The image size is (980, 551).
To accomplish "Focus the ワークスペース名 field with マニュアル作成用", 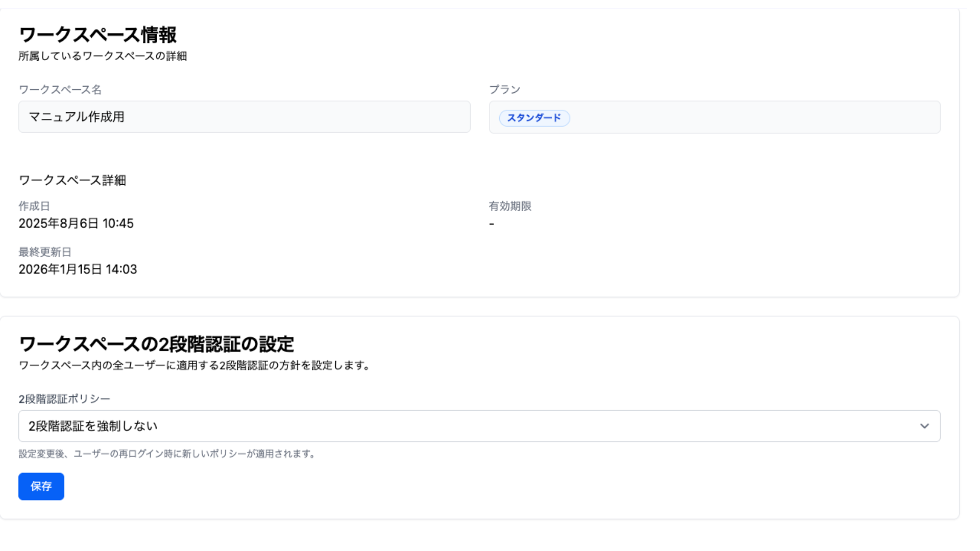I will point(244,117).
